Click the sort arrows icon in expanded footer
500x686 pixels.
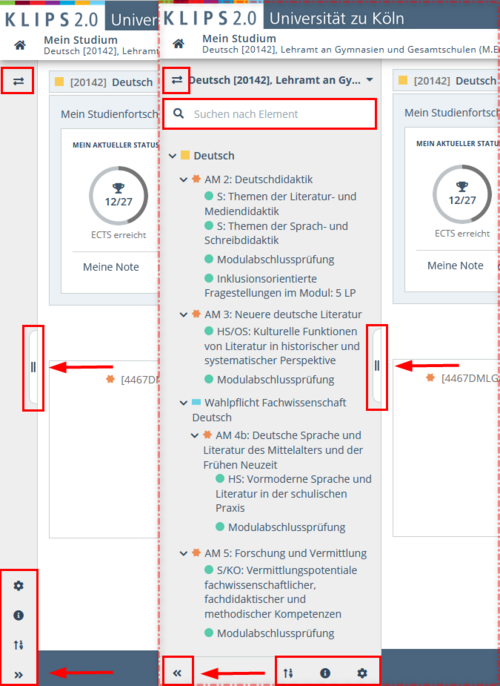click(x=288, y=673)
